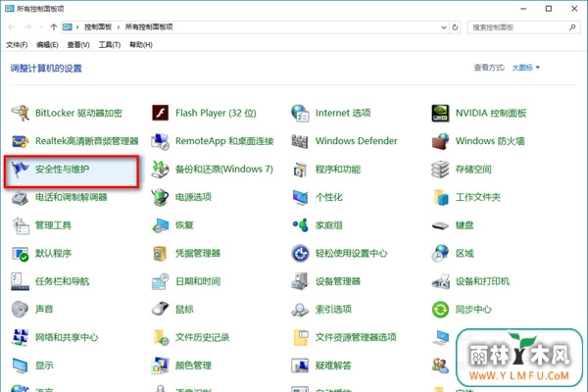Image resolution: width=588 pixels, height=392 pixels.
Task: Open the Flash Player (32 位) icon
Action: [160, 113]
